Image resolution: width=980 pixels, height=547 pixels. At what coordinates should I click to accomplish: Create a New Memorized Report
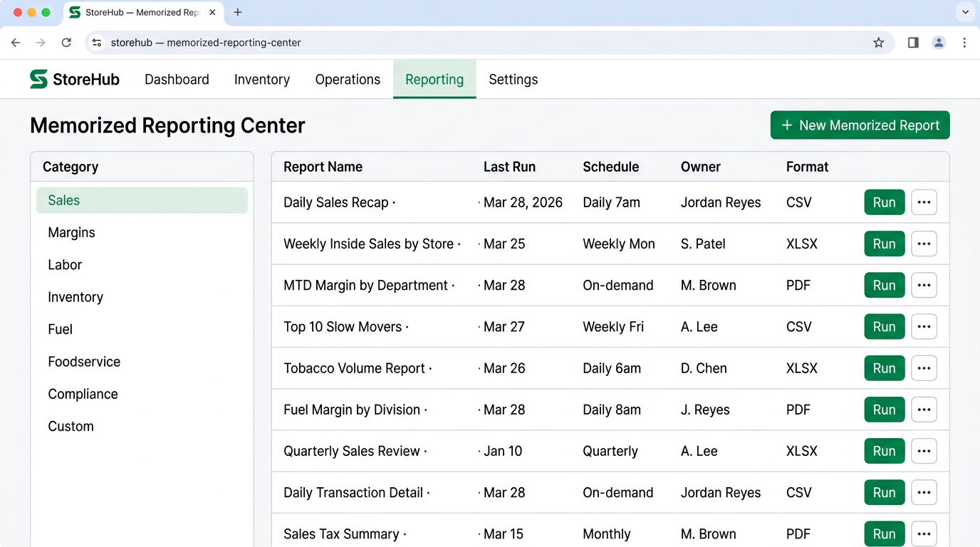click(860, 125)
